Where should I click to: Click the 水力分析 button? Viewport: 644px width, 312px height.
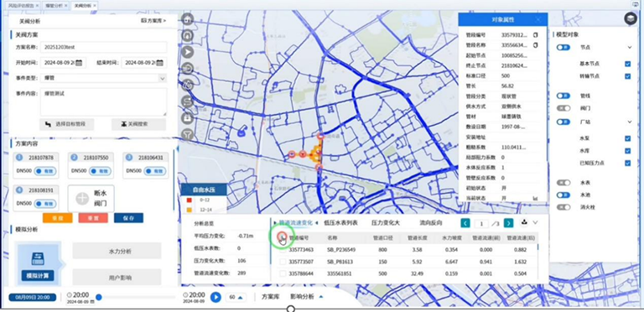pyautogui.click(x=117, y=251)
